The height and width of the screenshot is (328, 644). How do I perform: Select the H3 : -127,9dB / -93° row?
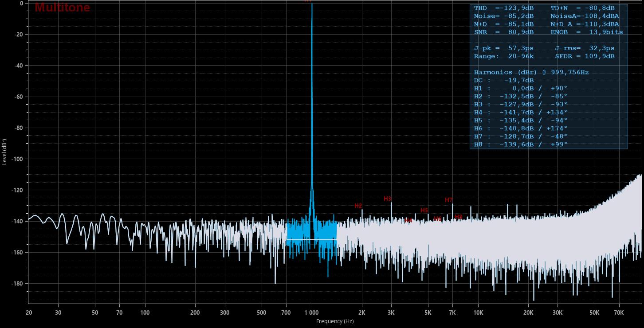pyautogui.click(x=521, y=105)
